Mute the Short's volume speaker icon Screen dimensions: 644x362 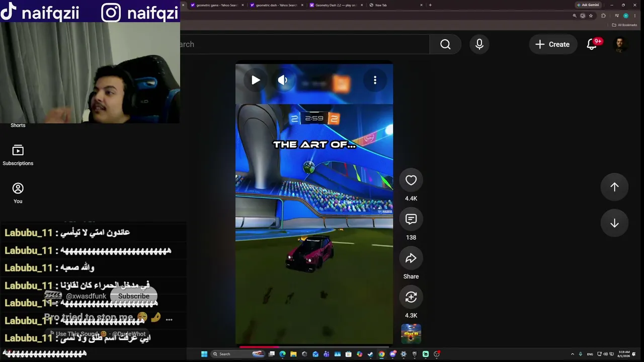tap(283, 80)
